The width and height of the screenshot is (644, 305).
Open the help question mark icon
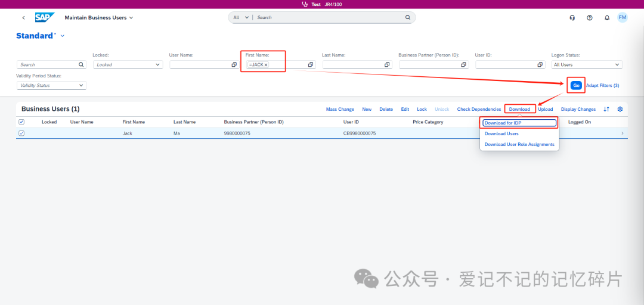click(589, 18)
